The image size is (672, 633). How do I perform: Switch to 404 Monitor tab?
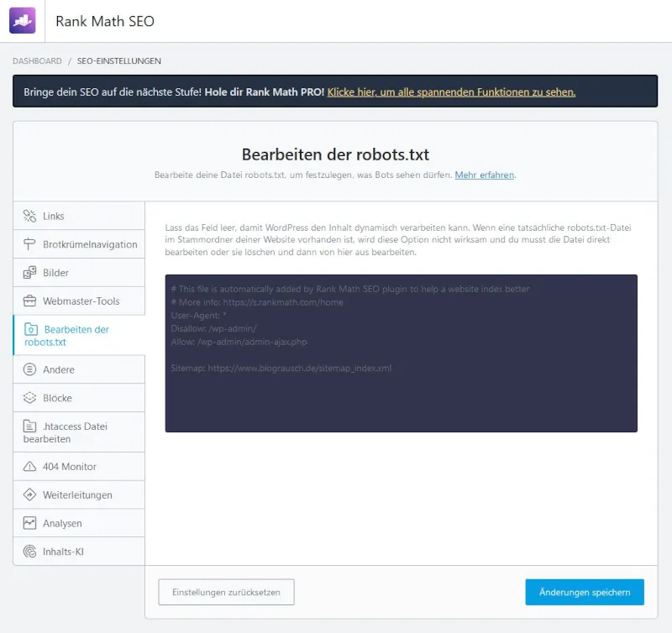point(79,466)
